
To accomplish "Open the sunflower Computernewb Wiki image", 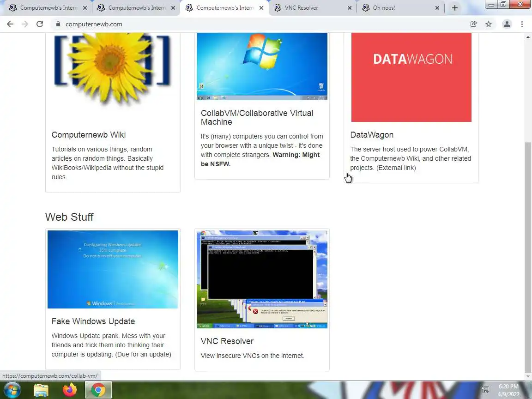I will click(x=112, y=69).
